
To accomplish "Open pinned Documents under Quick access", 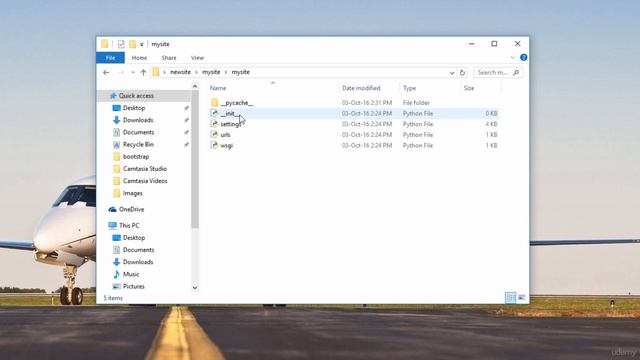I will [138, 132].
